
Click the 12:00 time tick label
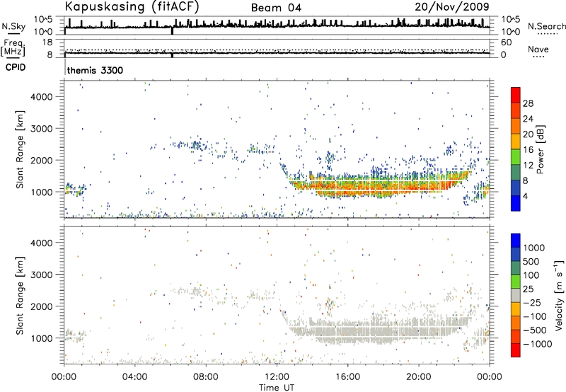point(277,377)
